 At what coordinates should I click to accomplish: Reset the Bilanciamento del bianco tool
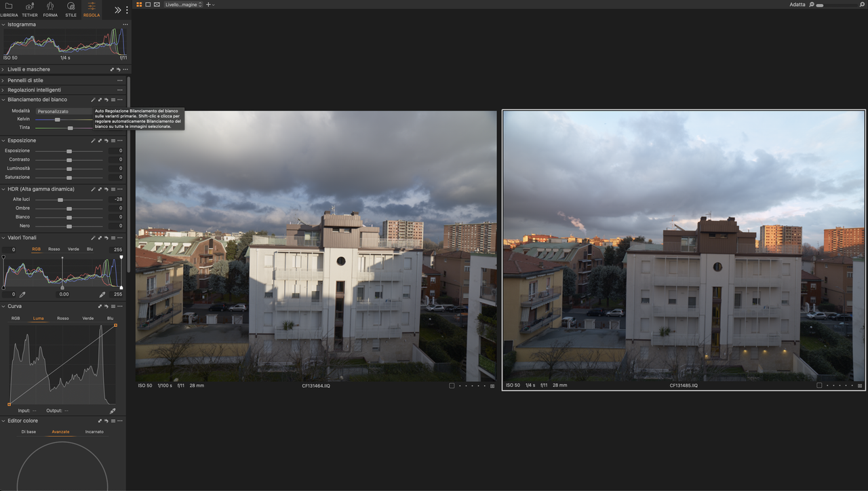pyautogui.click(x=106, y=100)
